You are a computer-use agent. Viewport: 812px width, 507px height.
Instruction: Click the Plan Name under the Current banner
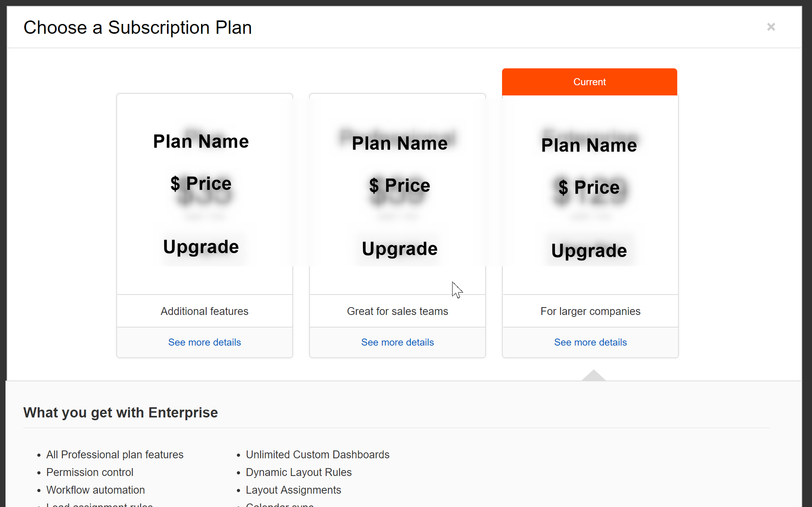point(589,145)
